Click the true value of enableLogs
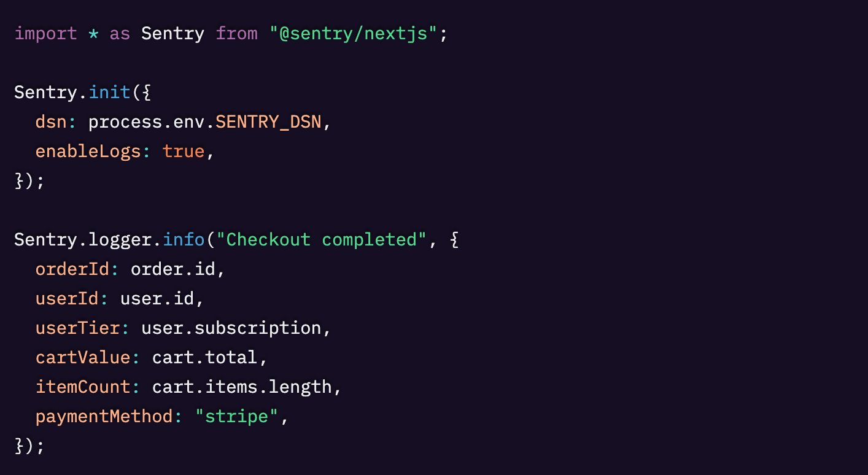The height and width of the screenshot is (475, 868). point(184,151)
